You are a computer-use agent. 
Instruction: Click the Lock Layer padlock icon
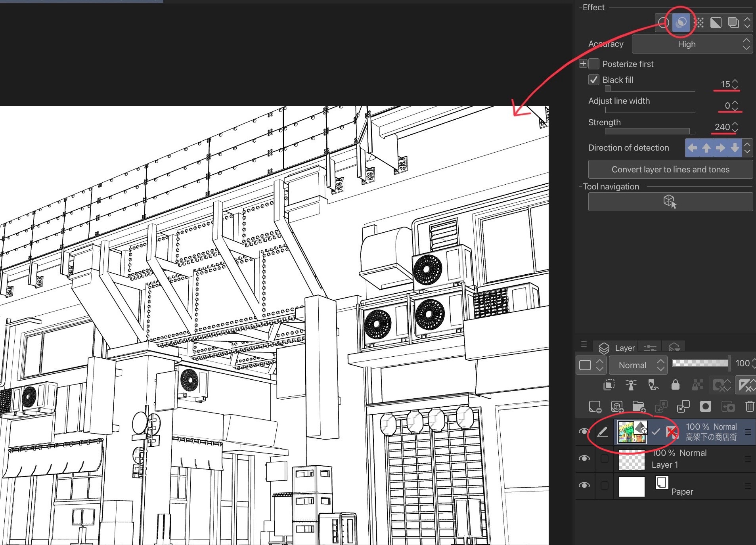[676, 385]
